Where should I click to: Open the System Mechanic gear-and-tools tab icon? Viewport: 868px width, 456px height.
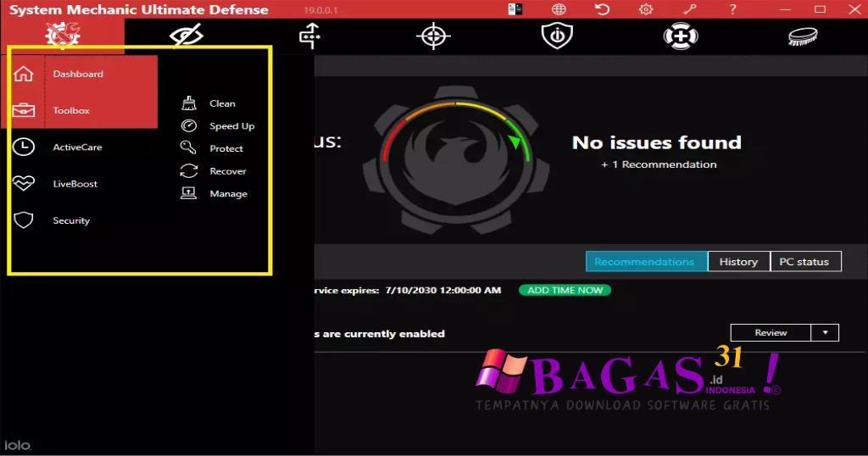coord(63,36)
